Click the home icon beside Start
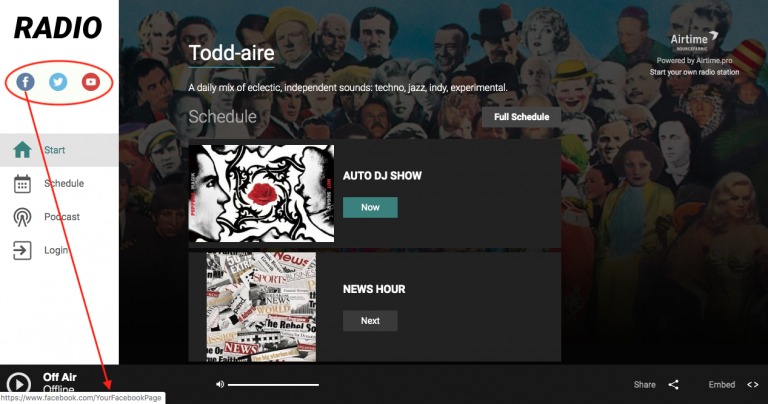The image size is (768, 404). click(22, 150)
